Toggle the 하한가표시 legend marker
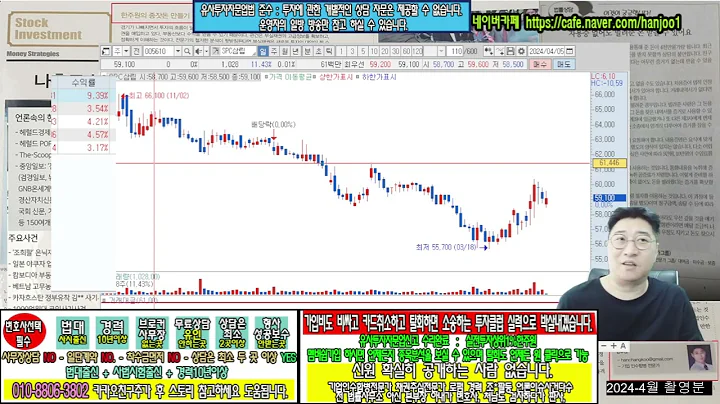 [x=358, y=77]
